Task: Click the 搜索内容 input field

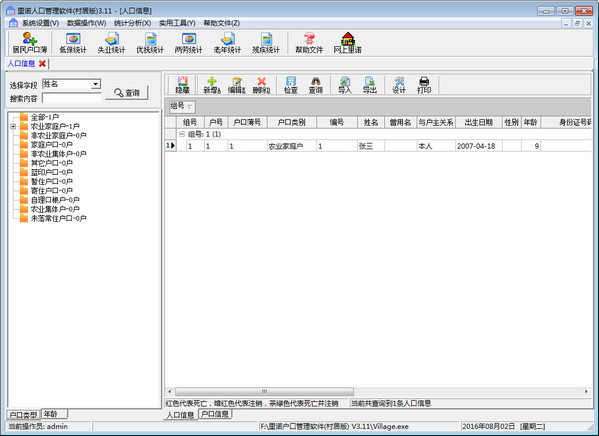Action: point(71,98)
